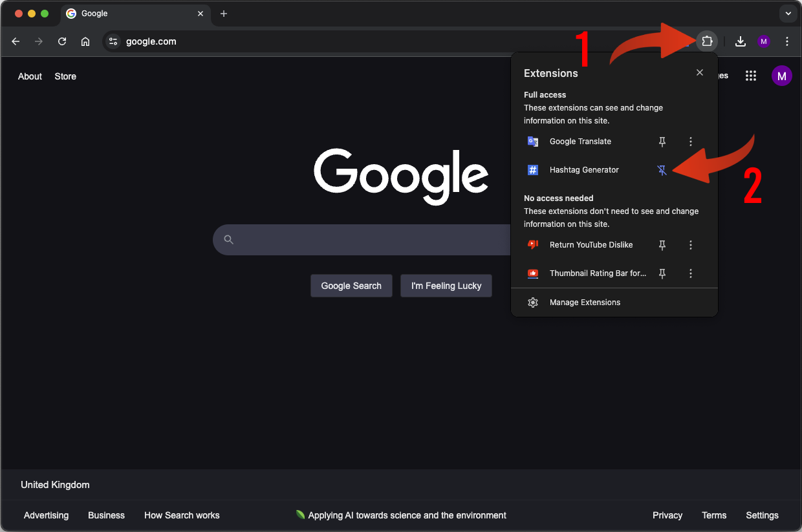This screenshot has height=532, width=802.
Task: Click the Home button icon
Action: (x=85, y=41)
